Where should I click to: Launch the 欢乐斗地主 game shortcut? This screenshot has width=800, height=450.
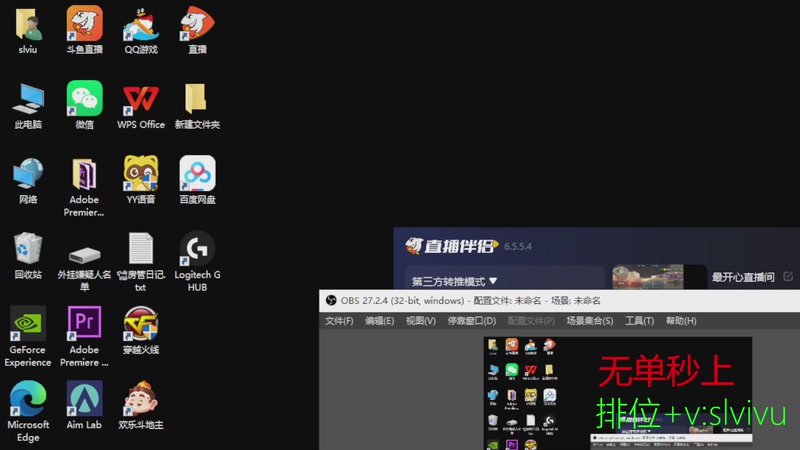(x=141, y=398)
